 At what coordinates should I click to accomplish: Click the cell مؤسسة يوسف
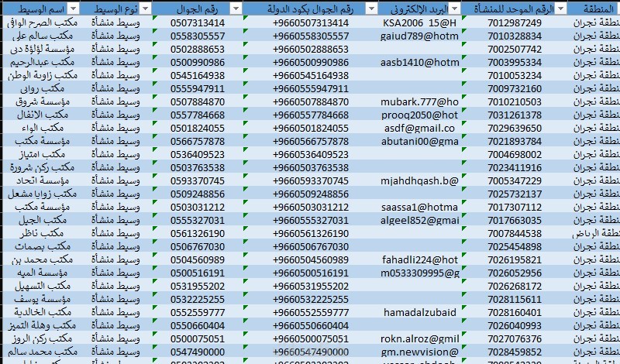pos(41,299)
